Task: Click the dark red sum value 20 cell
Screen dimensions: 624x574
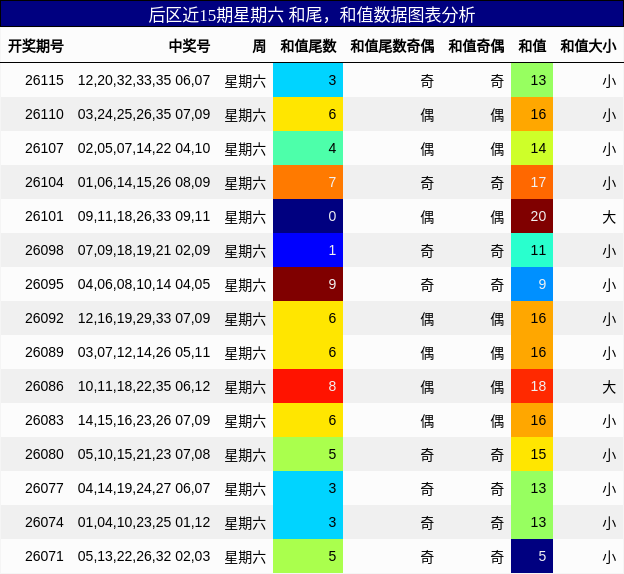Action: click(x=532, y=216)
